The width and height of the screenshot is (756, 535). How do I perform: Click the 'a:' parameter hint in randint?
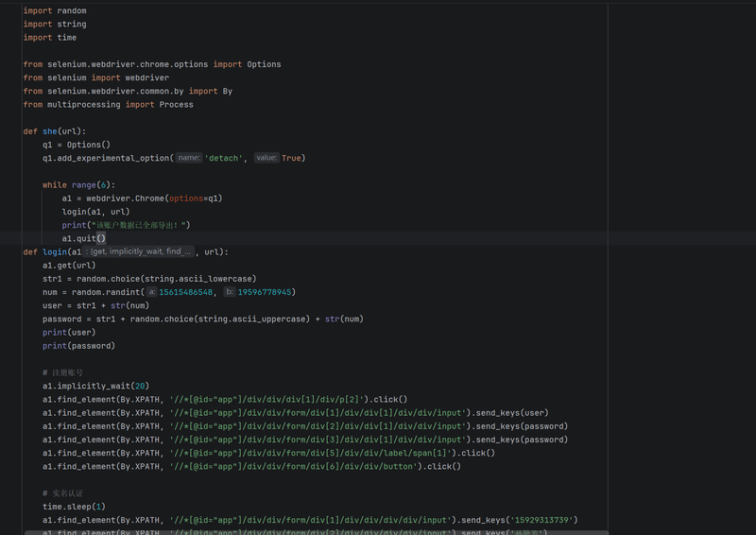pyautogui.click(x=152, y=292)
